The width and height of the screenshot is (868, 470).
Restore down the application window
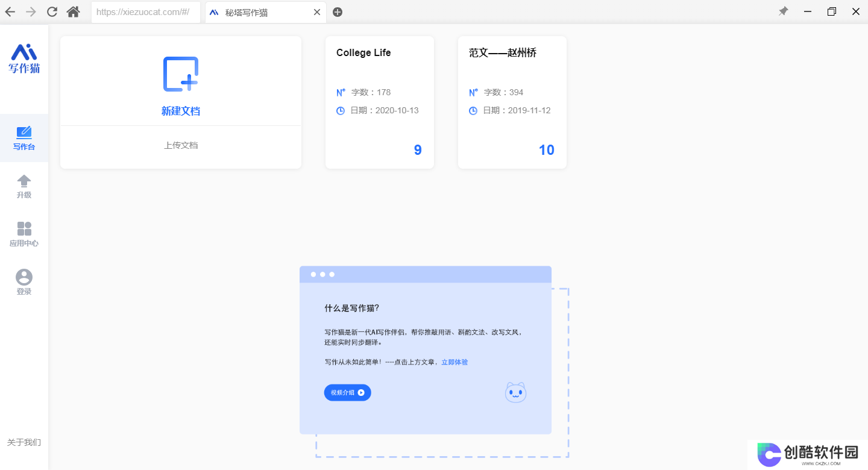[832, 11]
